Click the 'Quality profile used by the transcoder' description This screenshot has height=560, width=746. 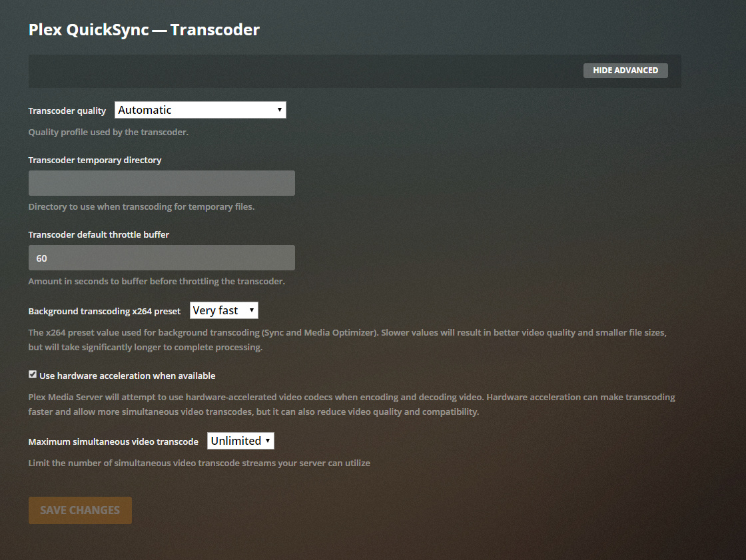109,133
